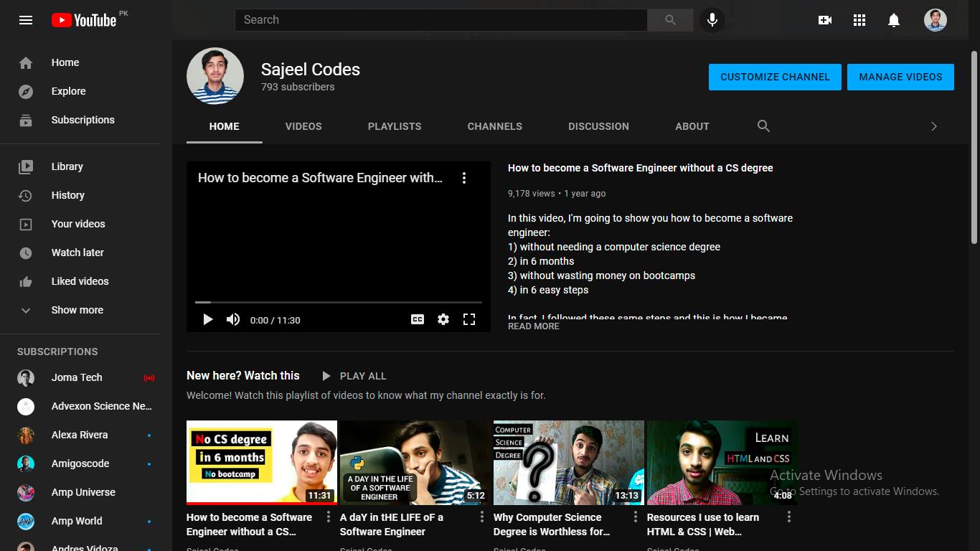Play the featured channel video
980x551 pixels.
point(208,320)
